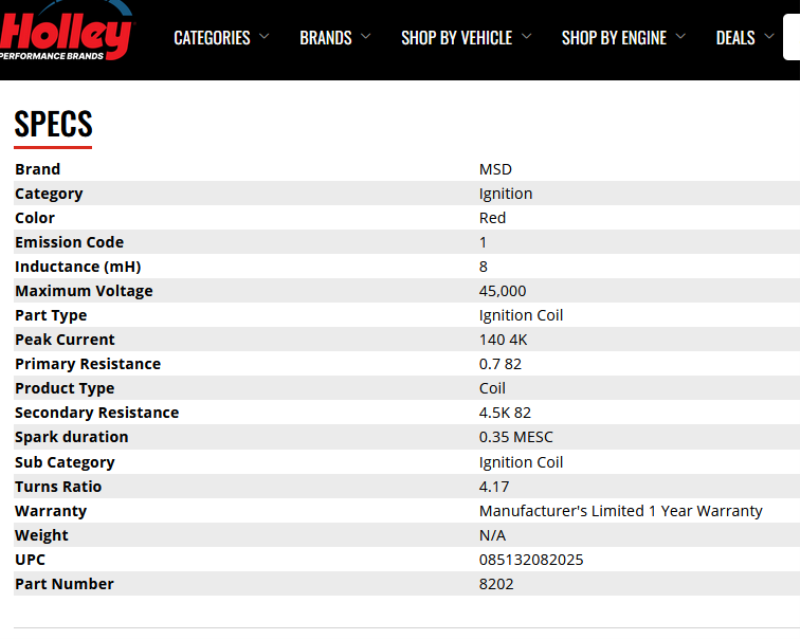Select the Part Number label

click(64, 584)
